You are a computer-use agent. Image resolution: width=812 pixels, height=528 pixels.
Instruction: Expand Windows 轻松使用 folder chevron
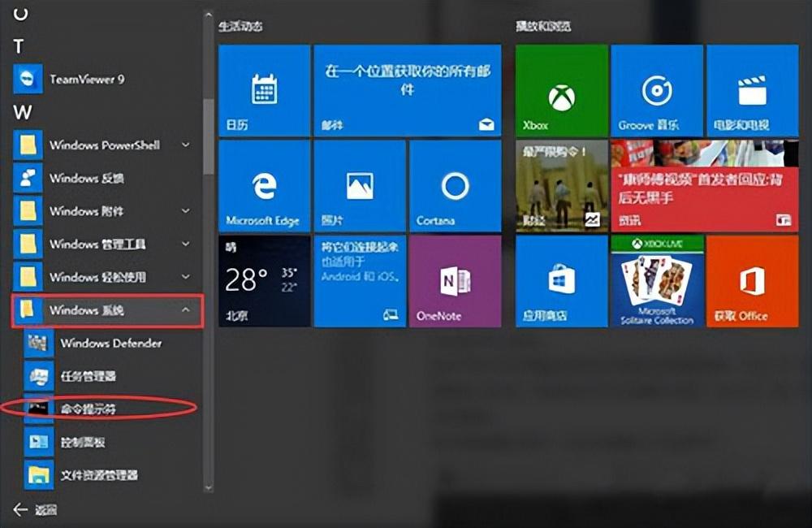[185, 277]
